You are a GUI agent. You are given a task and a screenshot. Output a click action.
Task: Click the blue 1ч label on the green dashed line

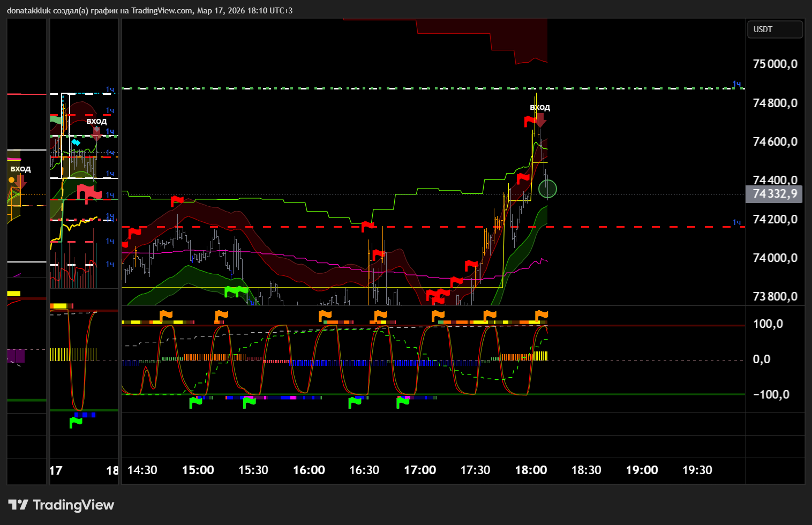point(737,84)
